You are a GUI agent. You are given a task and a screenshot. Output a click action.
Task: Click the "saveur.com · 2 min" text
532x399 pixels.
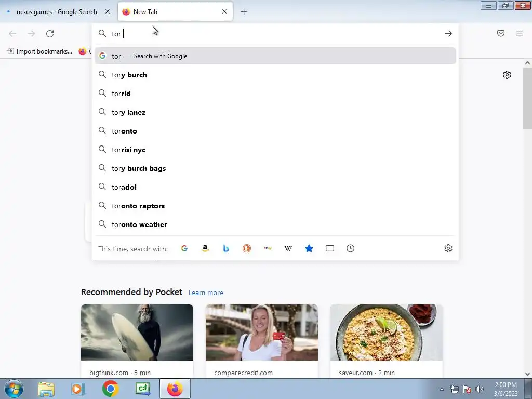pos(367,373)
